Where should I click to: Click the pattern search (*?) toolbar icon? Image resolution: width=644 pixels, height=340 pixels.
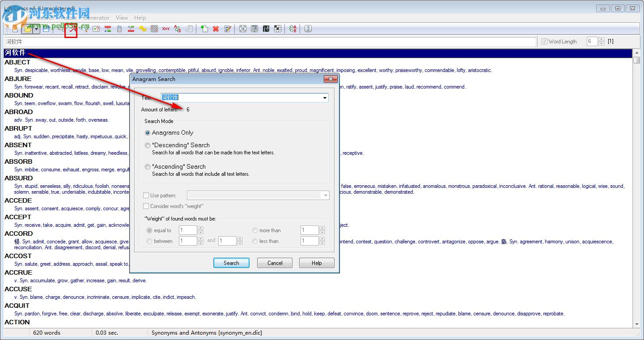[x=96, y=29]
